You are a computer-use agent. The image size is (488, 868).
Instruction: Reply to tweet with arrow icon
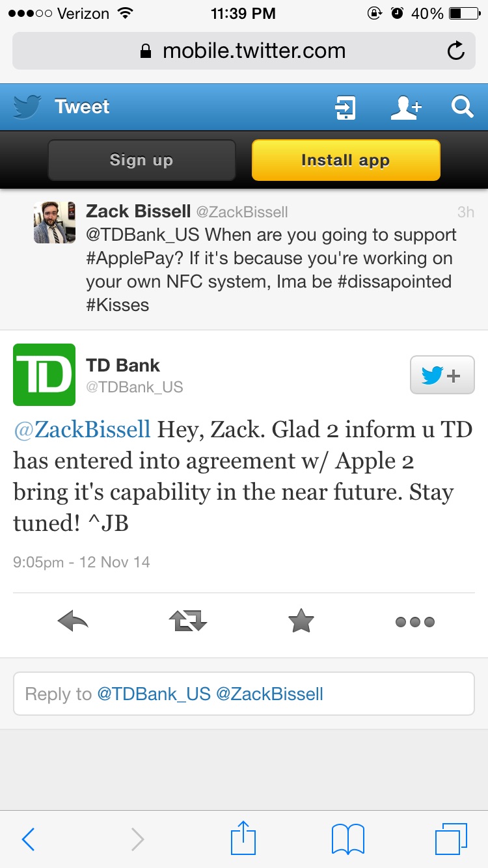[73, 622]
